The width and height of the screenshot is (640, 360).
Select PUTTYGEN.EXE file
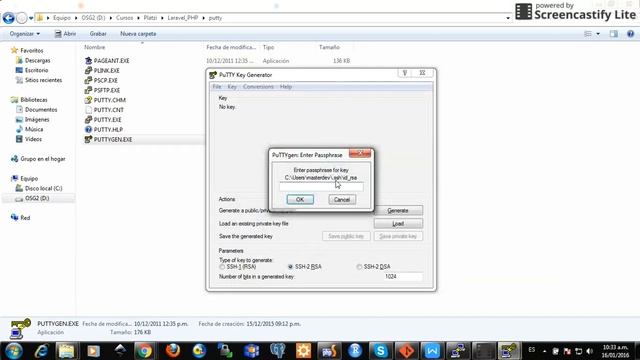pos(113,139)
